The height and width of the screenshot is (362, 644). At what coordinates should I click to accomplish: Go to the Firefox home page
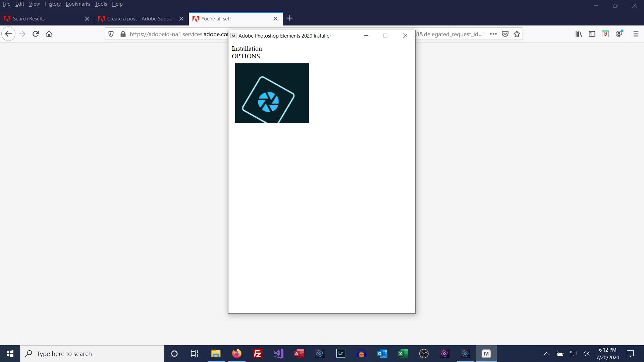(49, 34)
